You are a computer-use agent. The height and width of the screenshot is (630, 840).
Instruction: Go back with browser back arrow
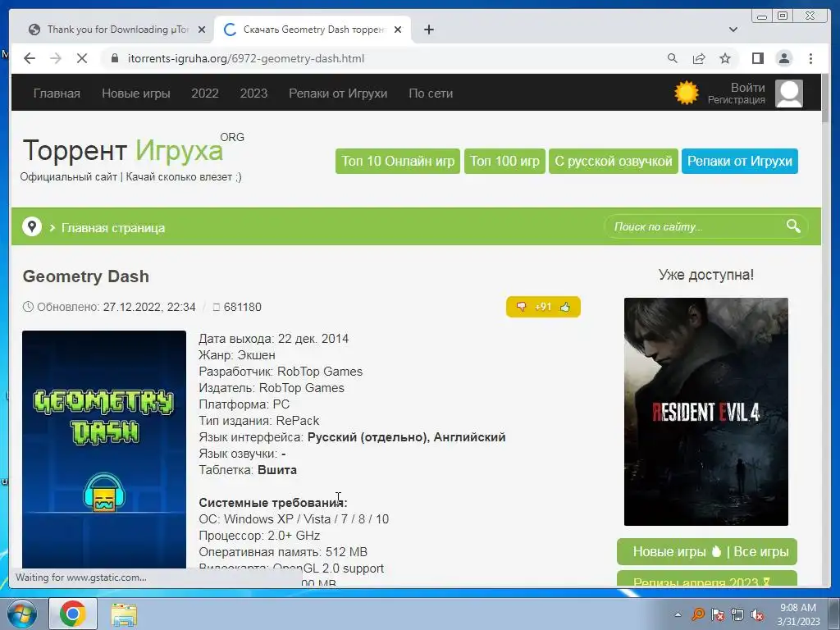[30, 58]
